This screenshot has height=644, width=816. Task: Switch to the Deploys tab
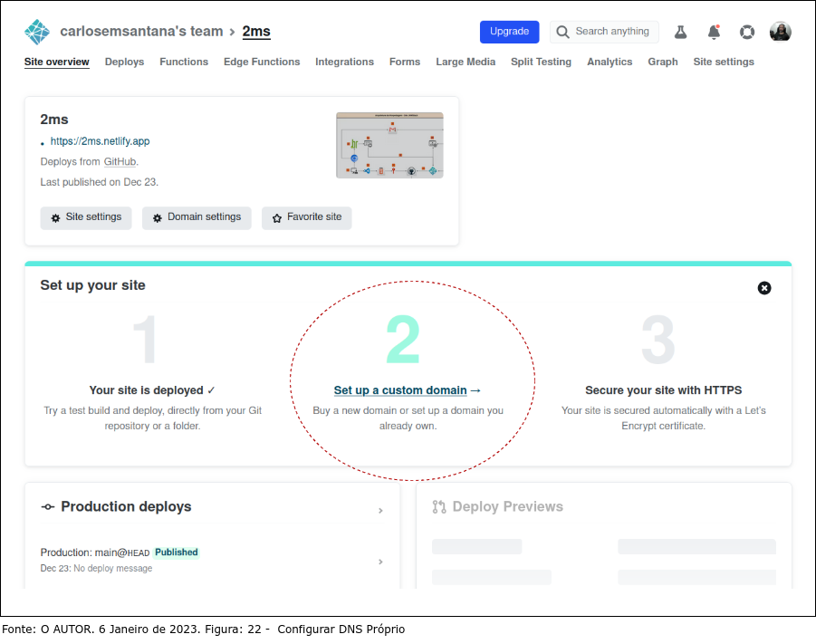coord(124,62)
